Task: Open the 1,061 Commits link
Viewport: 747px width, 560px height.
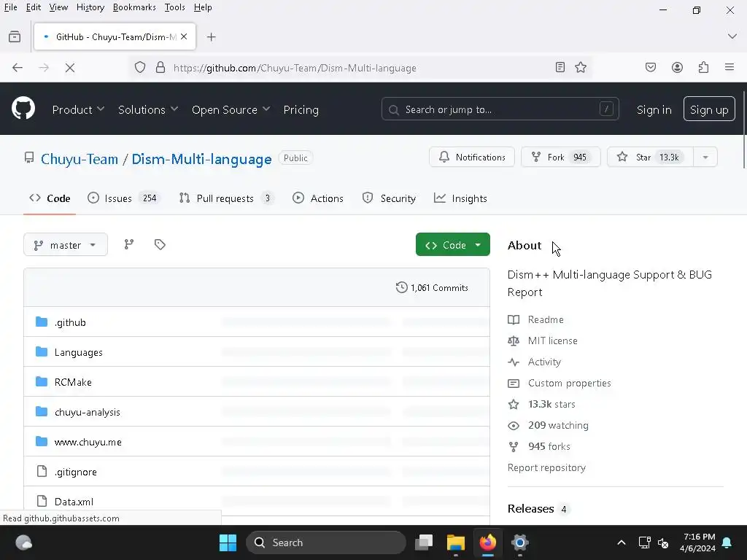Action: (432, 287)
